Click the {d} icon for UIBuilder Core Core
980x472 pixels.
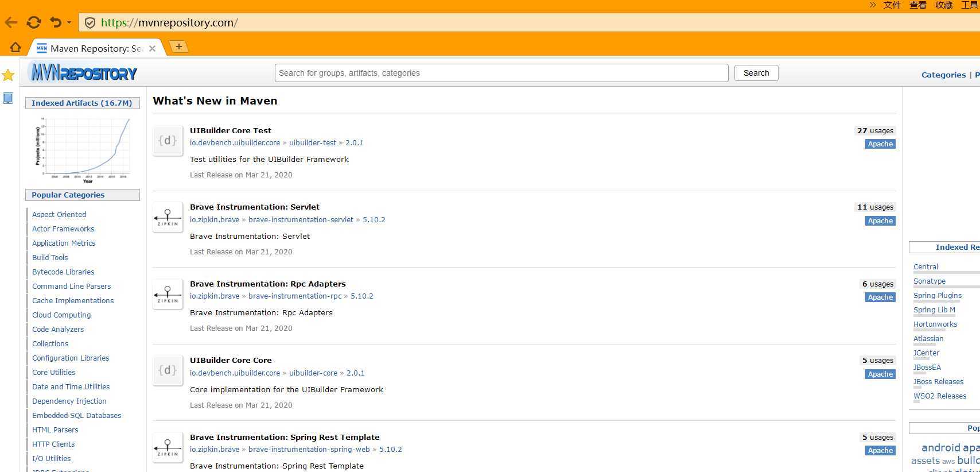point(168,371)
